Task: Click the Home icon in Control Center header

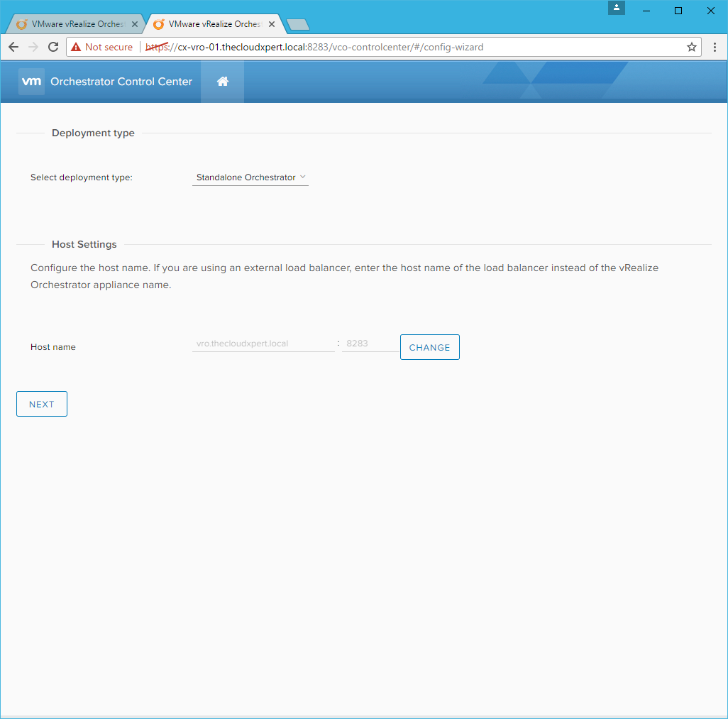Action: click(x=222, y=82)
